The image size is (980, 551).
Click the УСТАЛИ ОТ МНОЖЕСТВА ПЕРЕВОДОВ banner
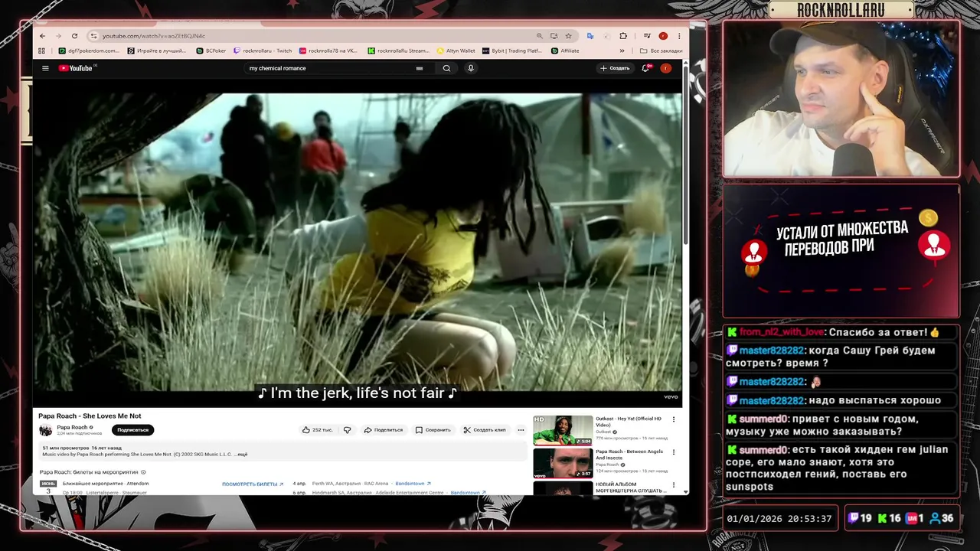(841, 250)
